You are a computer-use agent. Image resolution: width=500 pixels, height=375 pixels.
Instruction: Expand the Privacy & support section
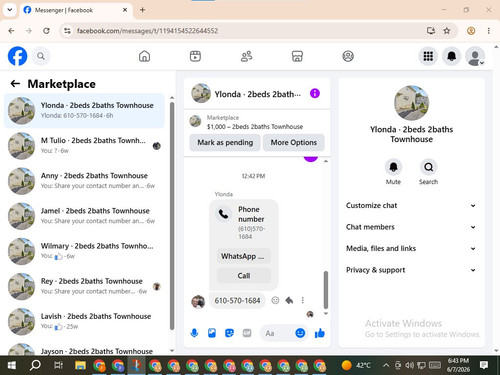click(x=411, y=270)
